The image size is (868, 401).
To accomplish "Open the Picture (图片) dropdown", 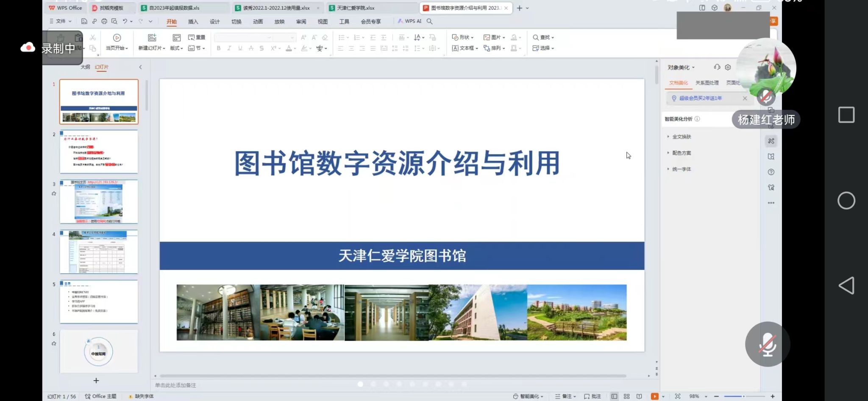I will tap(494, 37).
